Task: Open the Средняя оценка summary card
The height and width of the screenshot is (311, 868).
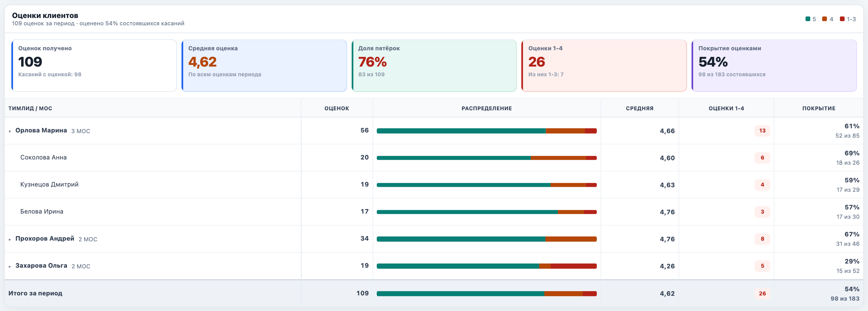Action: point(264,66)
